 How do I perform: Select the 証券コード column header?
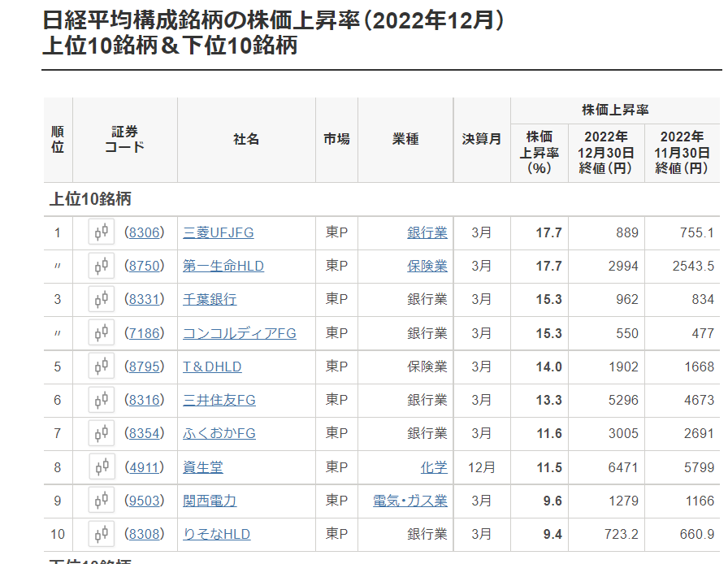pos(125,139)
